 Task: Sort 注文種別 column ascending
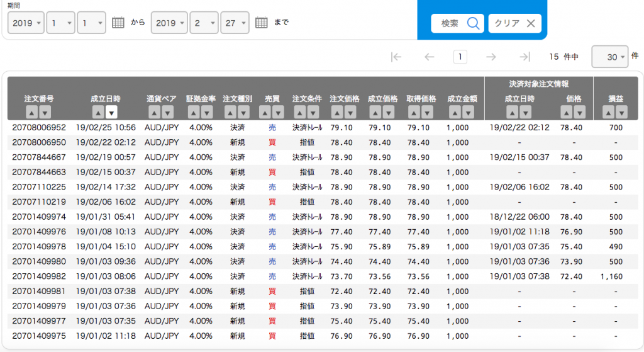pyautogui.click(x=231, y=112)
